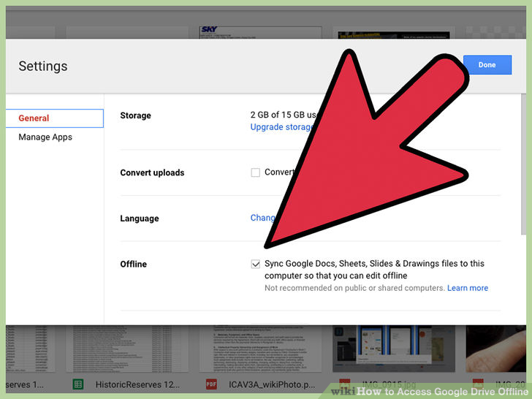Select the General settings tab

[55, 118]
